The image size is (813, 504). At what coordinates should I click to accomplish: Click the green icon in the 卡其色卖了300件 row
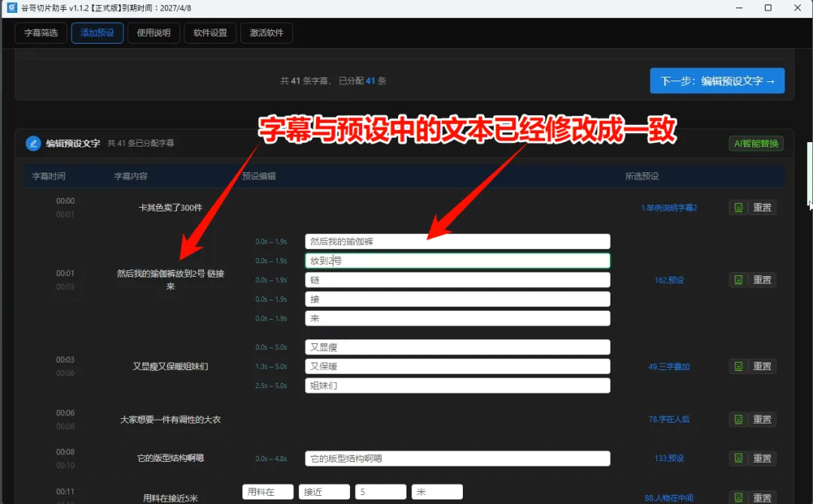738,207
